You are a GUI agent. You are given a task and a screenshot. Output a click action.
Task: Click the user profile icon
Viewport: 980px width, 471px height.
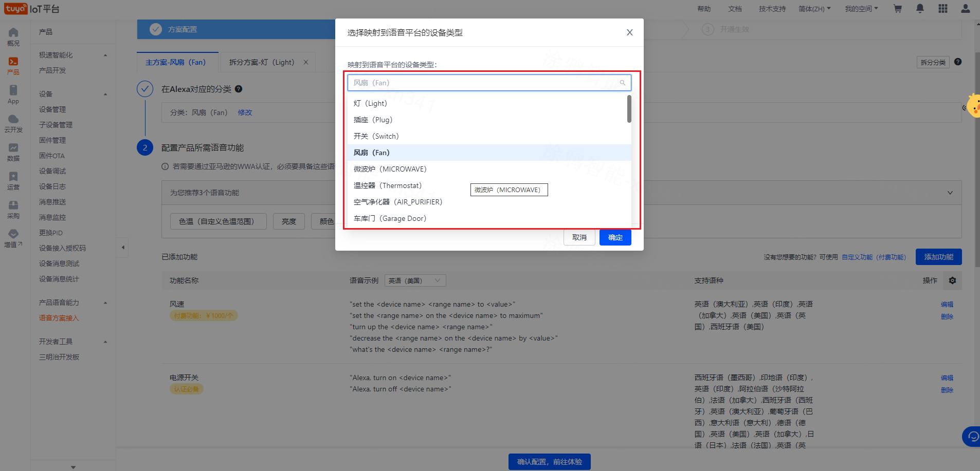[x=965, y=9]
